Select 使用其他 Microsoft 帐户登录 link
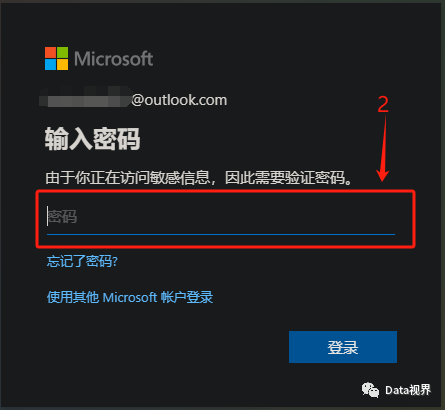The width and height of the screenshot is (445, 410). pyautogui.click(x=130, y=297)
